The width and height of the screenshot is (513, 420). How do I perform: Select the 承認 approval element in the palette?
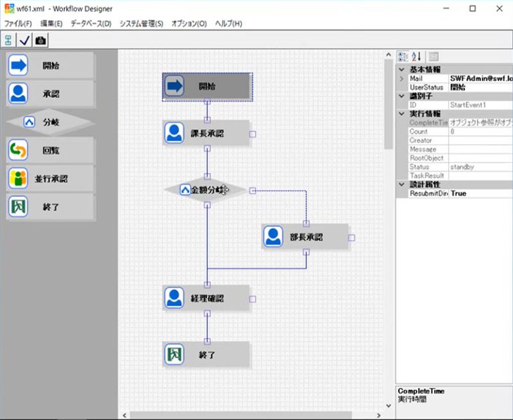click(x=50, y=94)
